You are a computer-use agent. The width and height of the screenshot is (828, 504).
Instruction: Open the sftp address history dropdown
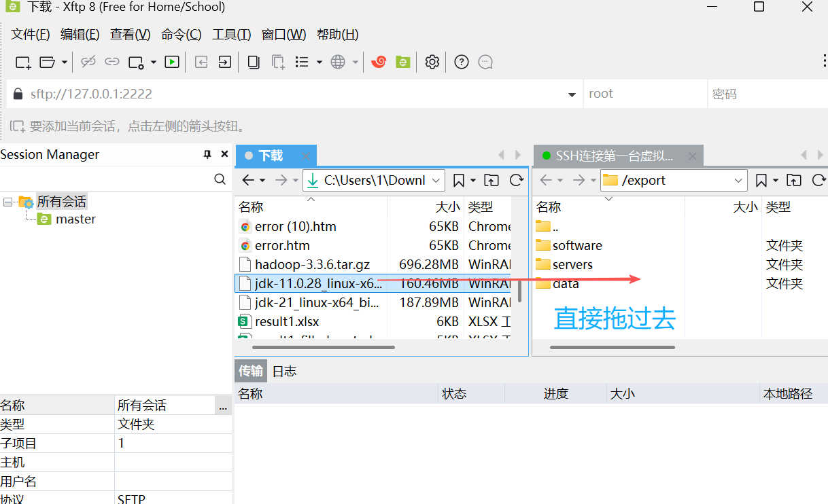(572, 94)
